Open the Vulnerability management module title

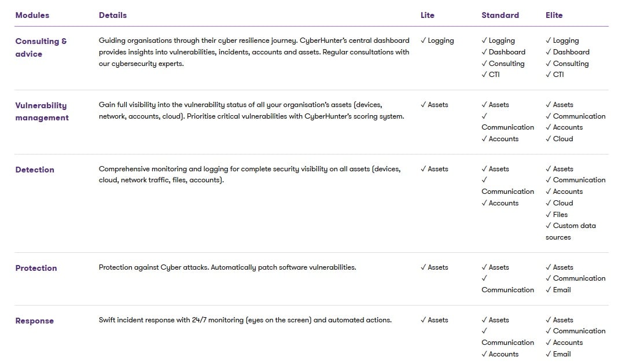point(42,111)
